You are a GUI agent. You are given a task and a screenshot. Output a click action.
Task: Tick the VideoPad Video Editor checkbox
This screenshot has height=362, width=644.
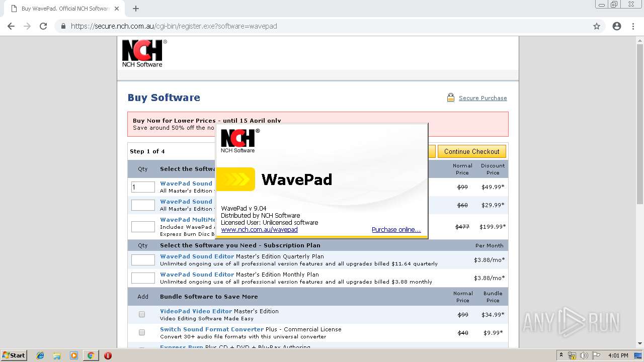tap(142, 314)
